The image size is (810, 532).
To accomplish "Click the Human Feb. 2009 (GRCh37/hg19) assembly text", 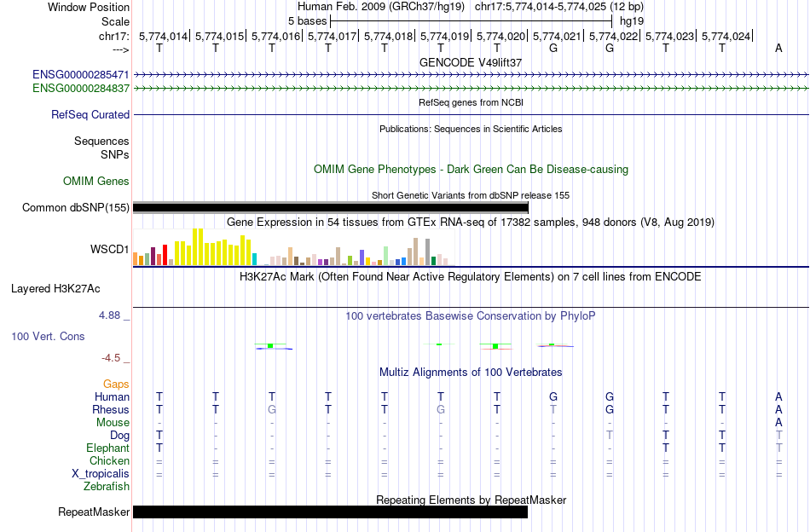I will [381, 7].
